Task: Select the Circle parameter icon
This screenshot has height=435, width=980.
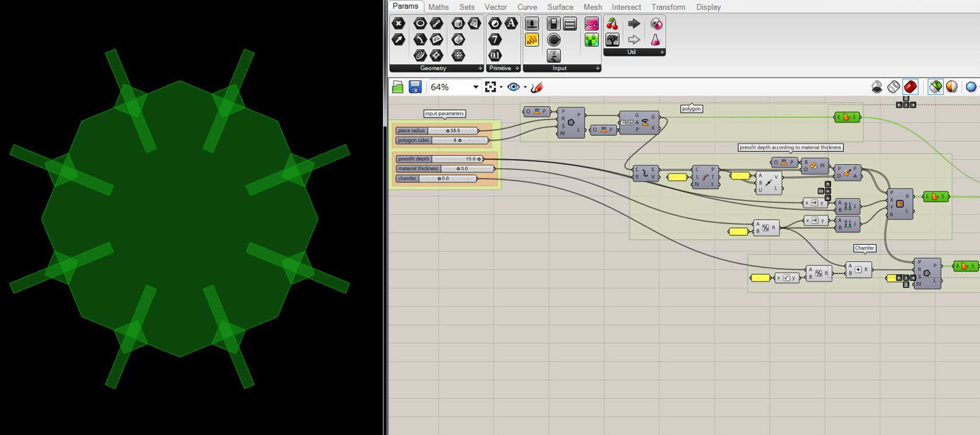Action: point(420,23)
